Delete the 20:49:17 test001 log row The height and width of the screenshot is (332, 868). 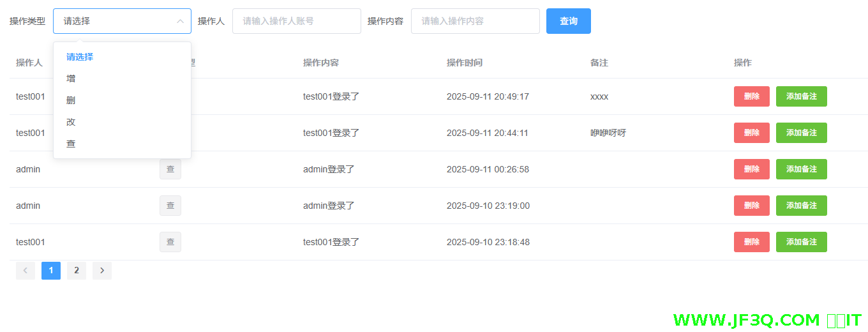coord(751,96)
